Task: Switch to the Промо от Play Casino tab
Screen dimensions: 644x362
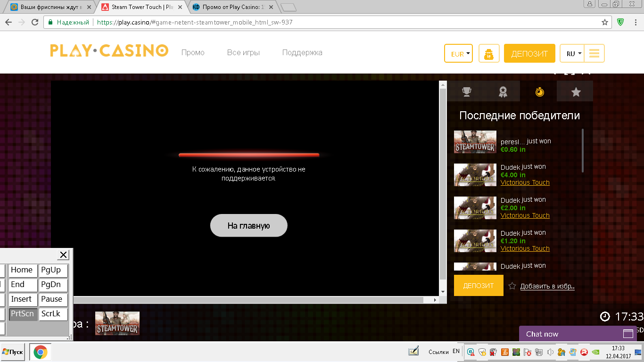Action: 232,7
